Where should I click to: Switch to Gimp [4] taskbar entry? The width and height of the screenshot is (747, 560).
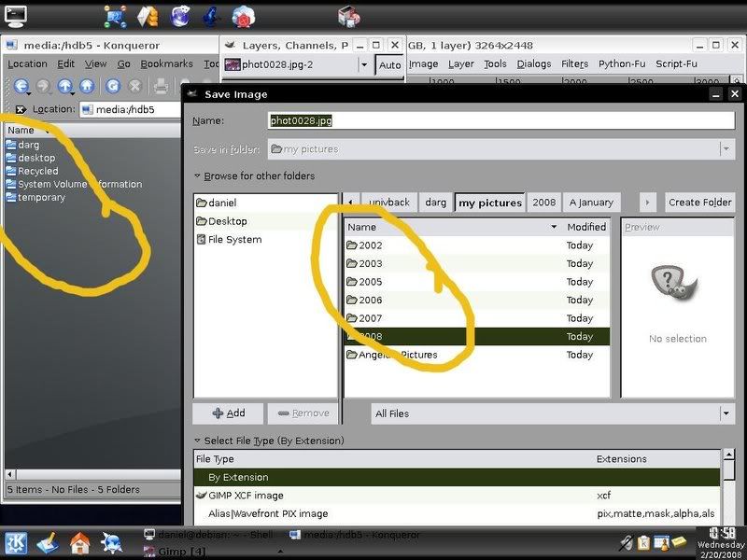pyautogui.click(x=176, y=552)
